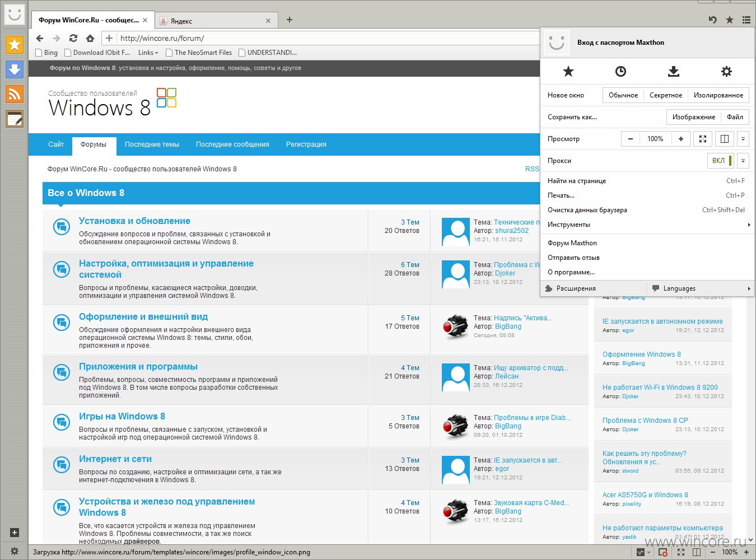This screenshot has width=756, height=560.
Task: Expand the Просмотр row dropdown arrow
Action: 743,139
